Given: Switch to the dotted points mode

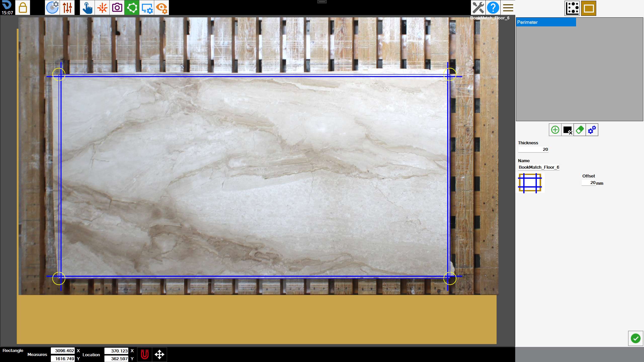Looking at the screenshot, I should coord(572,8).
